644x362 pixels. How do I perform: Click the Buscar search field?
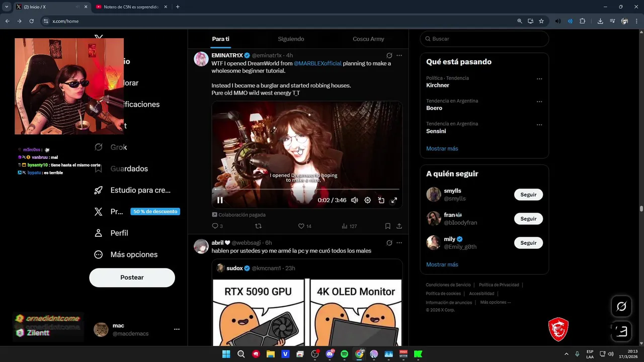tap(485, 39)
